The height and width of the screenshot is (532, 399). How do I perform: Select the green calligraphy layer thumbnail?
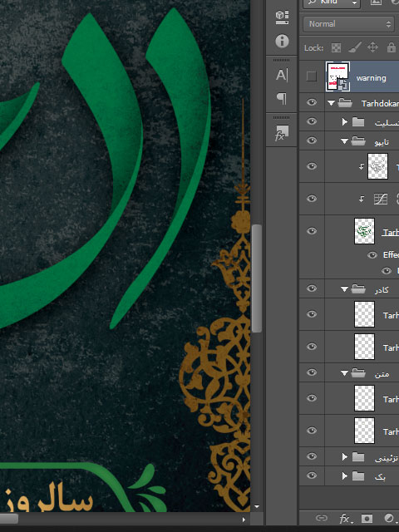click(x=364, y=231)
